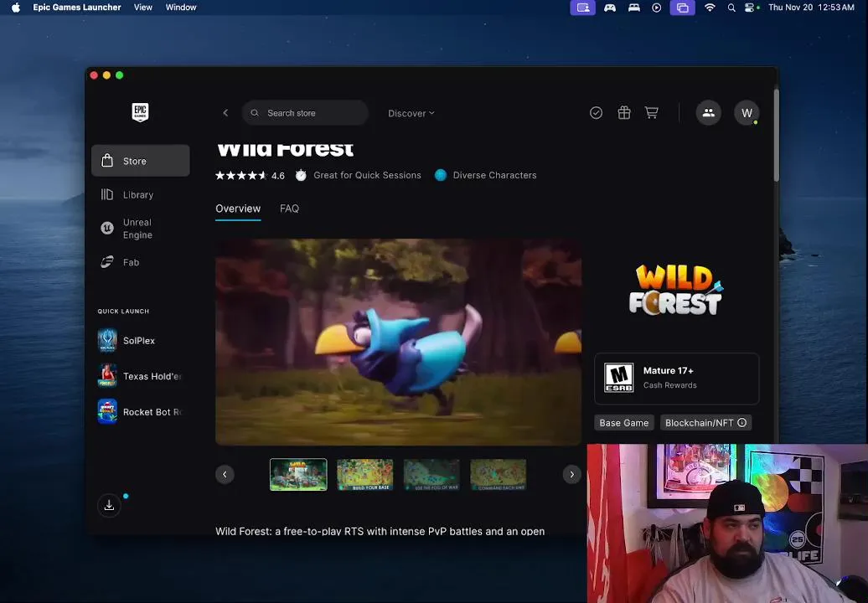
Task: Click the menu bar date and time
Action: (812, 8)
